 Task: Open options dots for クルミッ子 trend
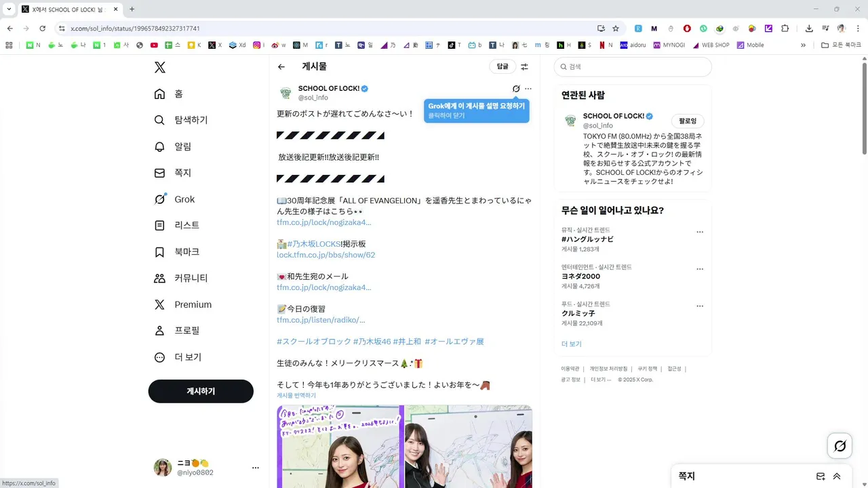pyautogui.click(x=700, y=306)
